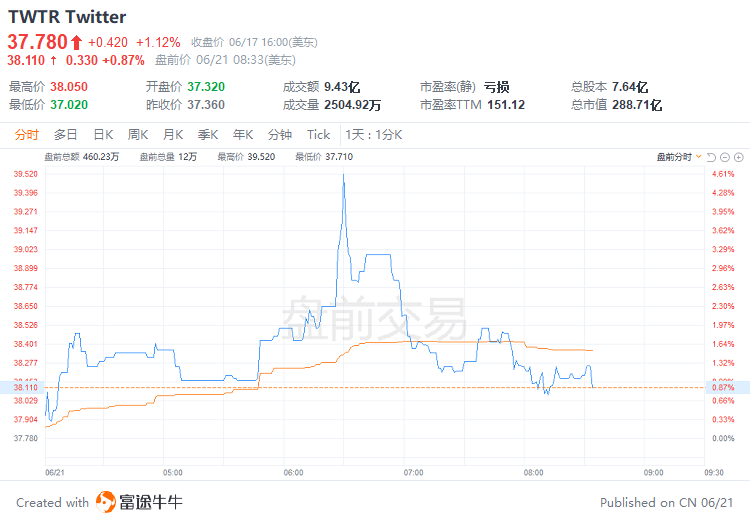
Task: Click the chart header 最高价 39.520
Action: tap(246, 157)
